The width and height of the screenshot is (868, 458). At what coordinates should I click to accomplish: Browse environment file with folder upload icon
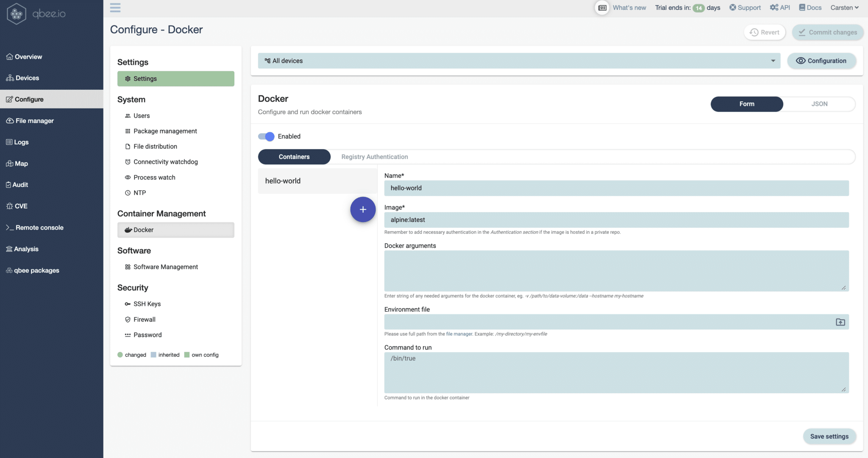840,322
